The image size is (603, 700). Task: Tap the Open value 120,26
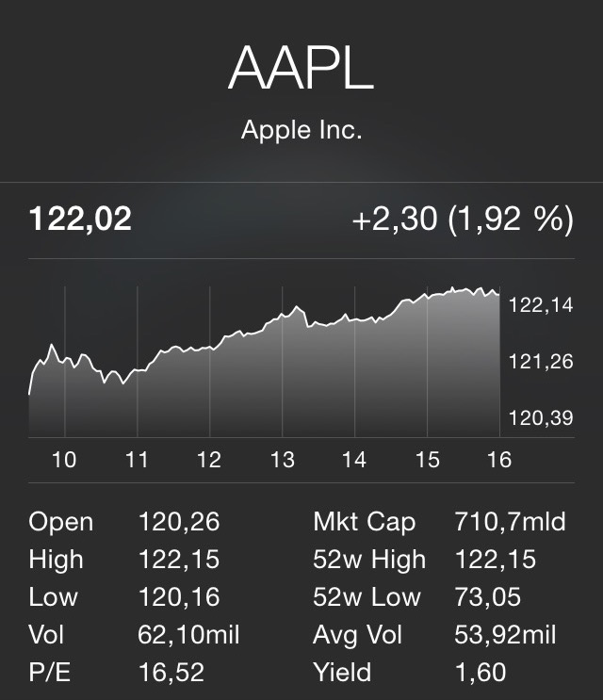[179, 522]
